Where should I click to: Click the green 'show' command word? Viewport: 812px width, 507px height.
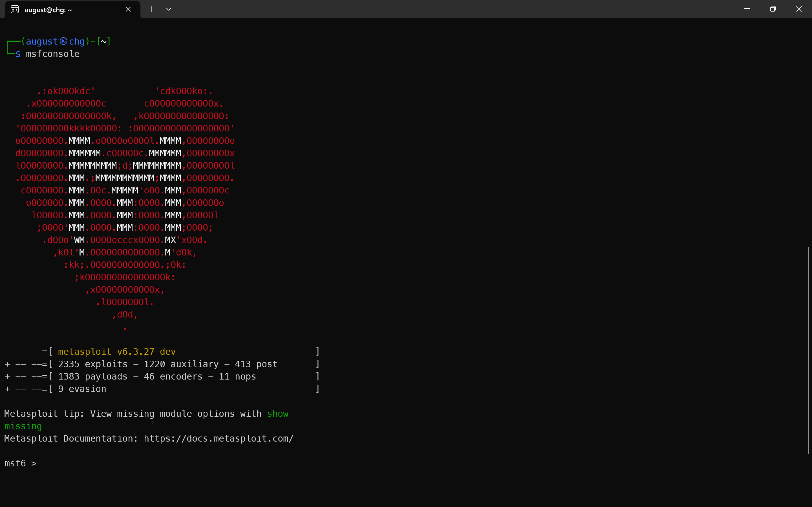[278, 413]
